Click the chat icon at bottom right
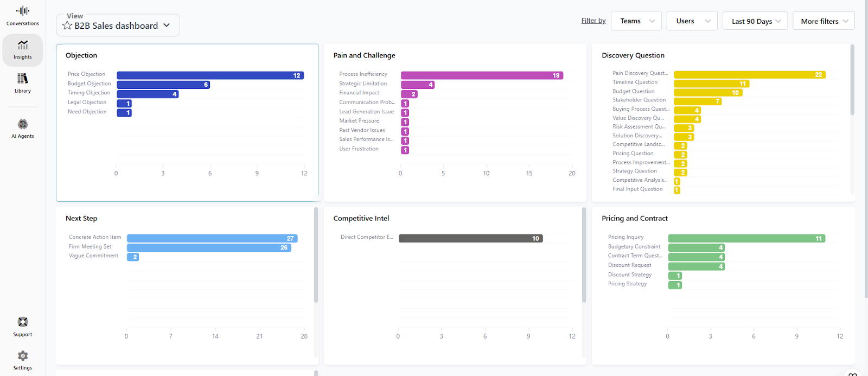 (853, 374)
